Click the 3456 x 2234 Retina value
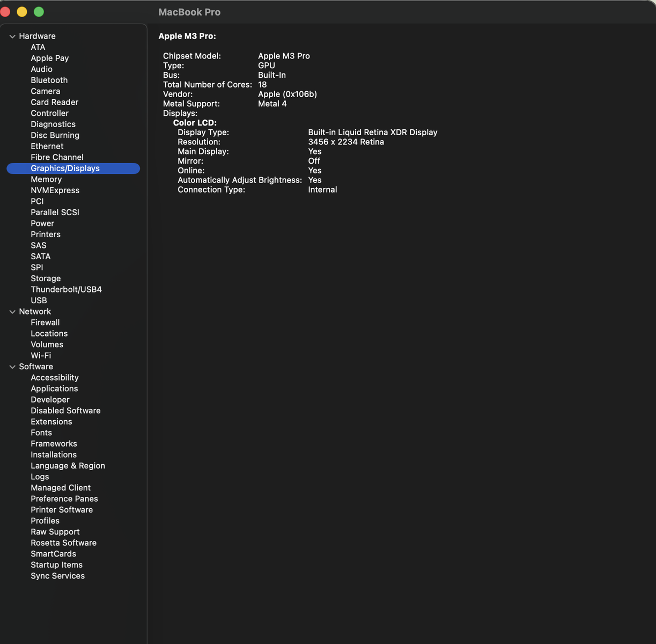Screen dimensions: 656x644 pyautogui.click(x=346, y=142)
